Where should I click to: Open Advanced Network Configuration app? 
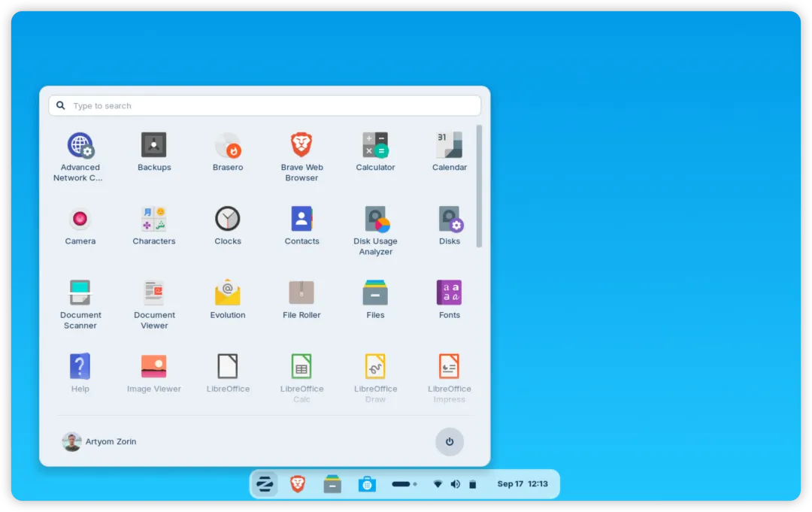pyautogui.click(x=80, y=156)
